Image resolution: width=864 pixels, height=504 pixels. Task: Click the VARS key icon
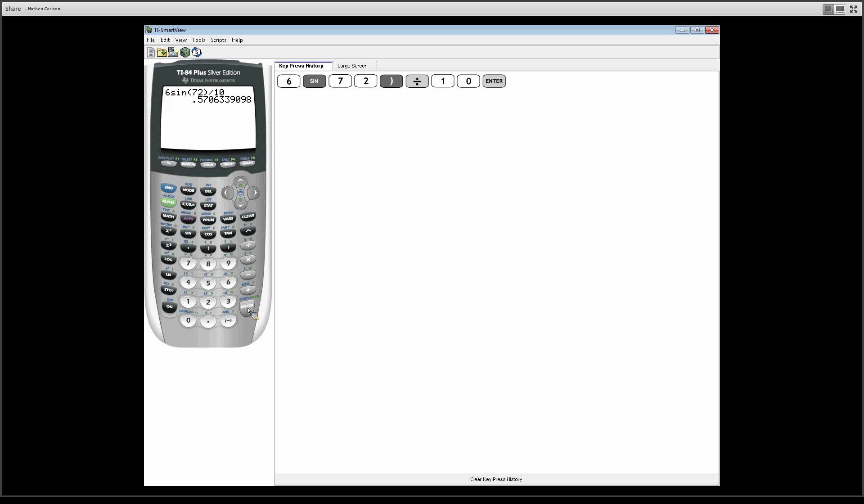228,219
